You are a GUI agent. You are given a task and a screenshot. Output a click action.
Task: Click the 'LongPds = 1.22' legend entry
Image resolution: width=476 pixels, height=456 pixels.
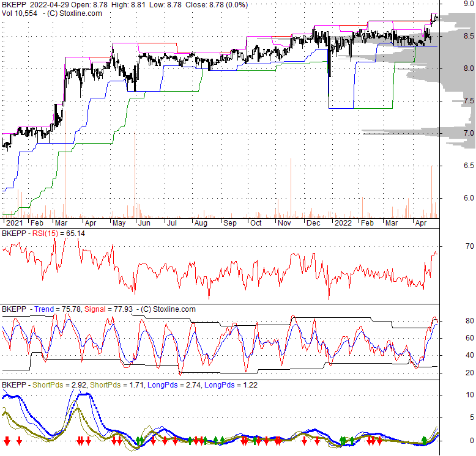[231, 385]
